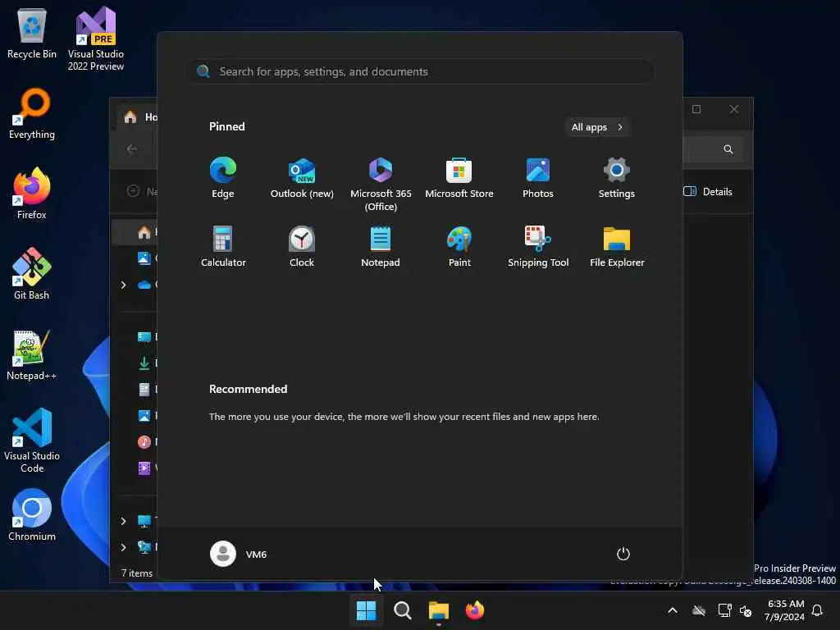Click the Start menu search field
The height and width of the screenshot is (630, 840).
(x=421, y=71)
